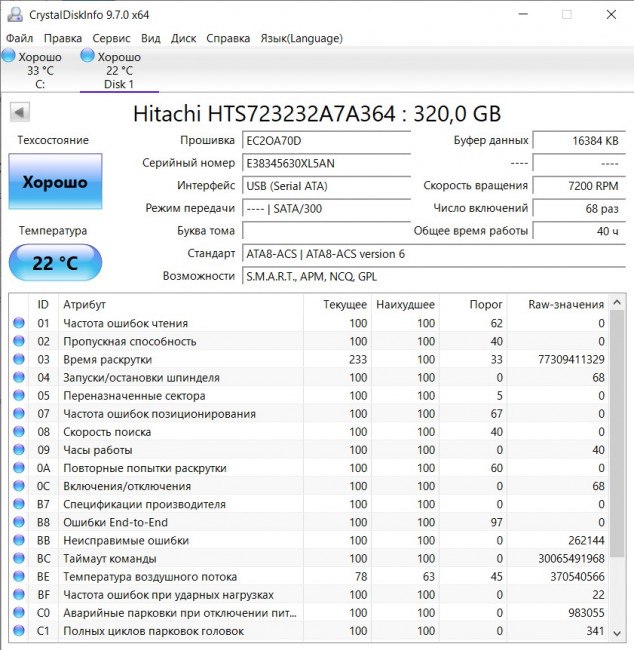Screen dimensions: 634x650
Task: Click the 22 °C temperature button
Action: (55, 263)
